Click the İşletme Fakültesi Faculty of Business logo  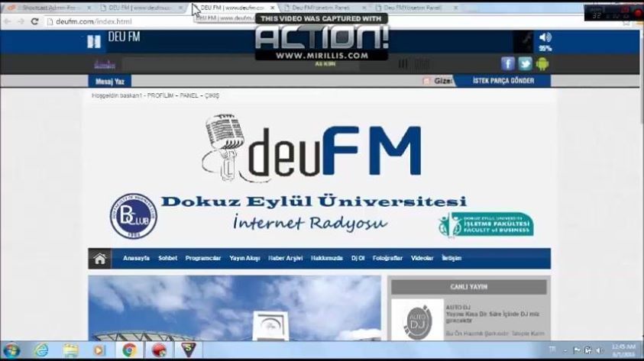pos(485,224)
